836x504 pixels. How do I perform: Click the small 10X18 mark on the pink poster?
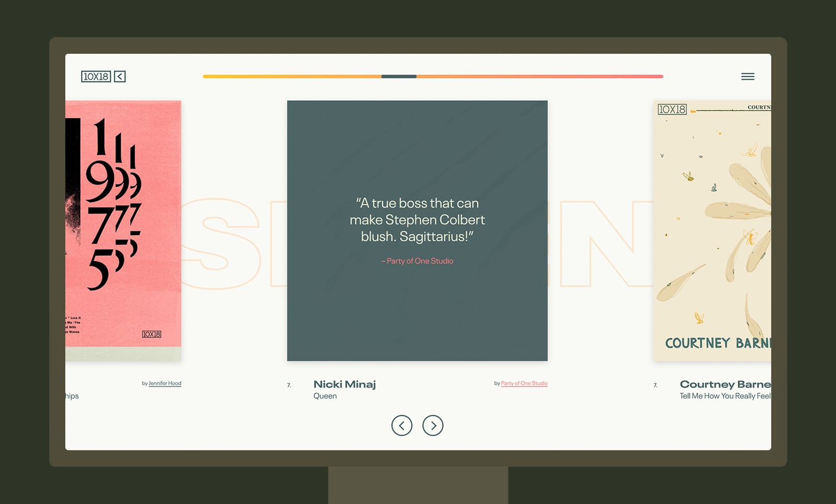(x=152, y=334)
